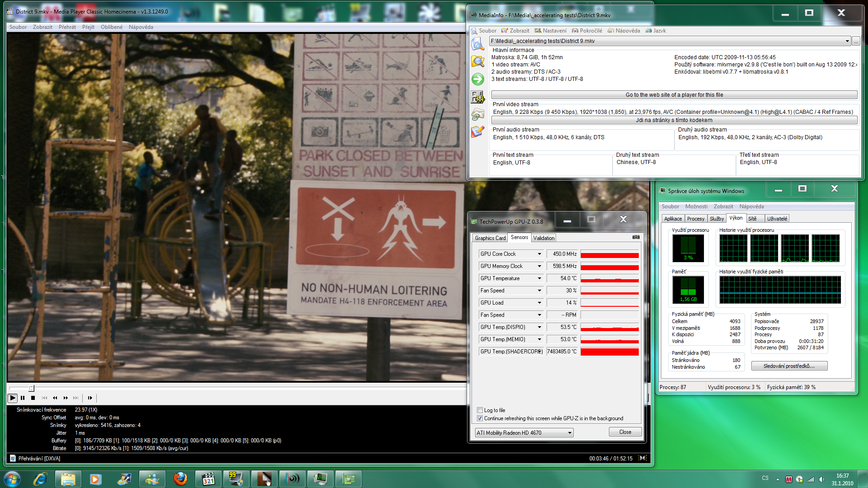Click Windows Live Messenger taskbar icon
Image resolution: width=868 pixels, height=488 pixels.
pyautogui.click(x=152, y=479)
